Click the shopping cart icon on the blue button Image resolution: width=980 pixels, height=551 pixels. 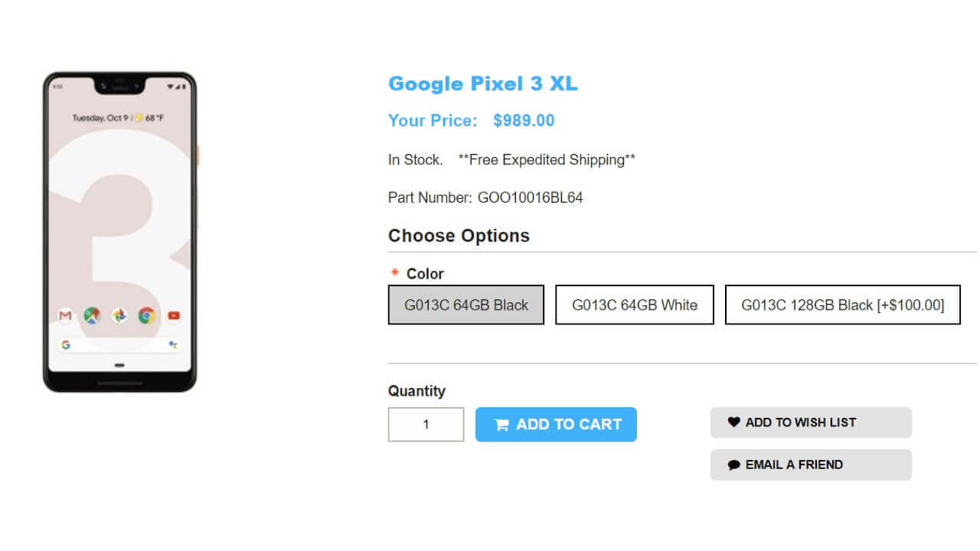[x=501, y=425]
